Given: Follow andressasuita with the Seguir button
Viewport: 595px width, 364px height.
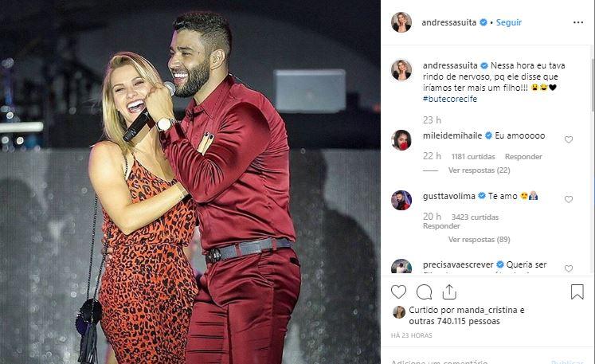Looking at the screenshot, I should point(509,22).
